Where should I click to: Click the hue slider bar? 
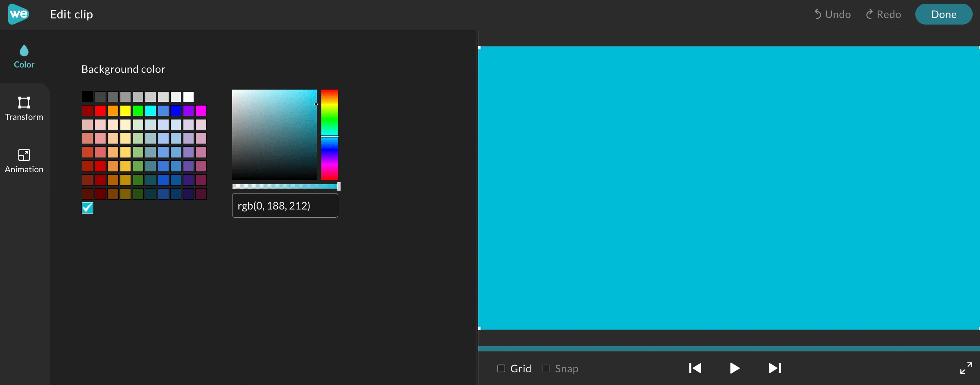(x=330, y=135)
